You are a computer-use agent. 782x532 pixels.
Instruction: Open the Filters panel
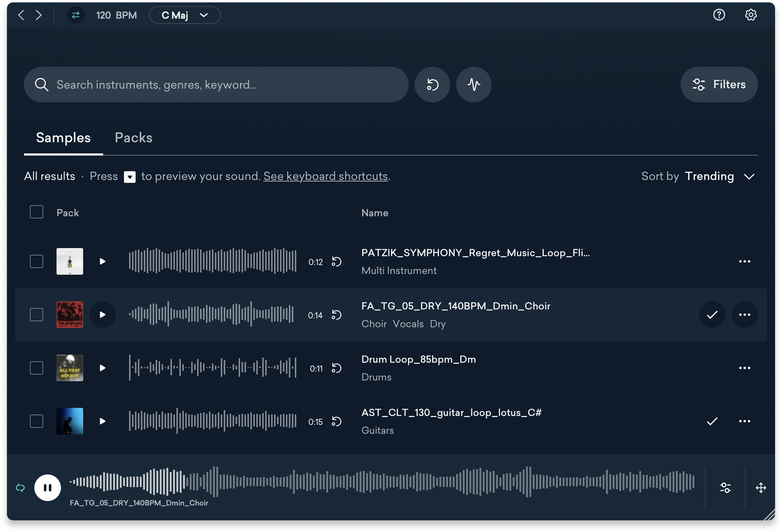point(719,84)
